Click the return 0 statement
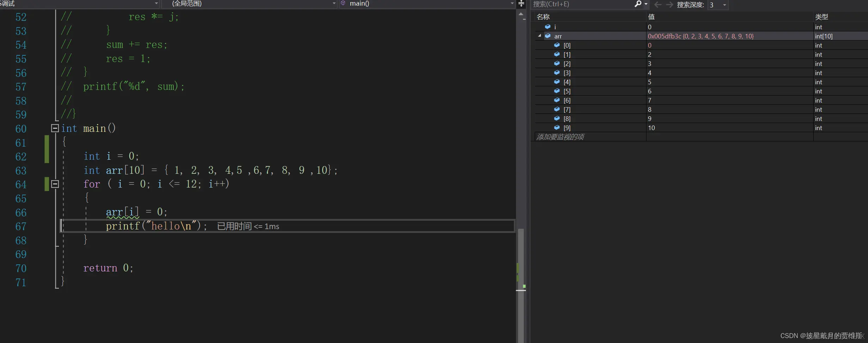Image resolution: width=868 pixels, height=343 pixels. coord(108,268)
